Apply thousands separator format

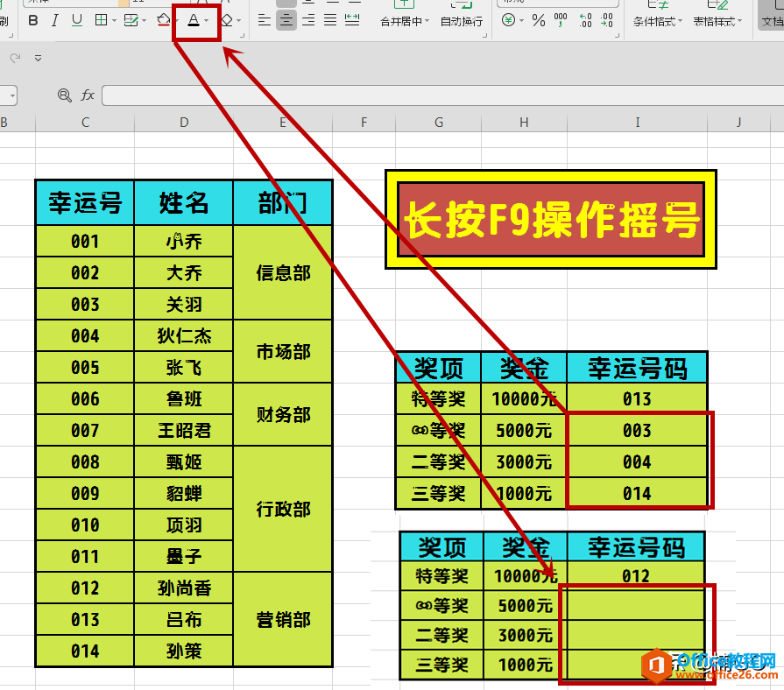click(561, 20)
